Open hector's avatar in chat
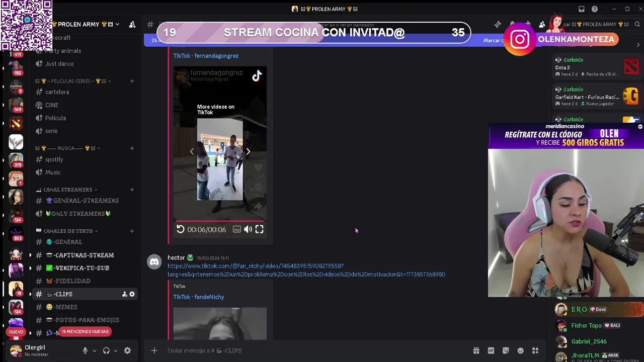The height and width of the screenshot is (362, 644). [x=154, y=262]
